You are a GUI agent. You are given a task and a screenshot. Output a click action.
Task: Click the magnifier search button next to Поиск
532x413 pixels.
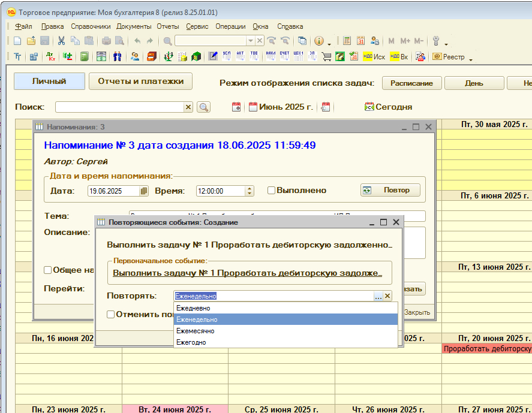204,107
